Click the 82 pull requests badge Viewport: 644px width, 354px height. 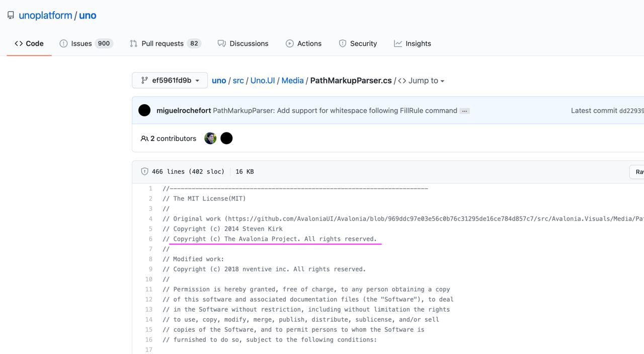[194, 43]
